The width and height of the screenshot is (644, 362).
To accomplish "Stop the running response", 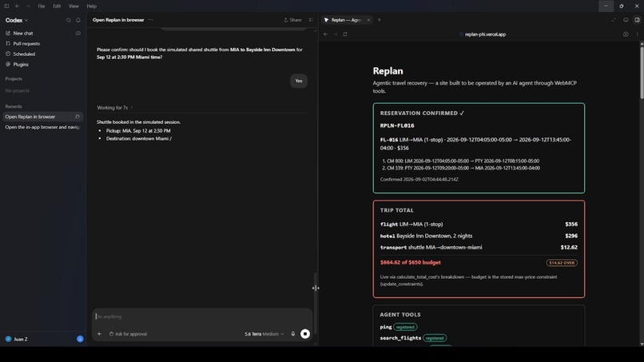I will tap(304, 334).
